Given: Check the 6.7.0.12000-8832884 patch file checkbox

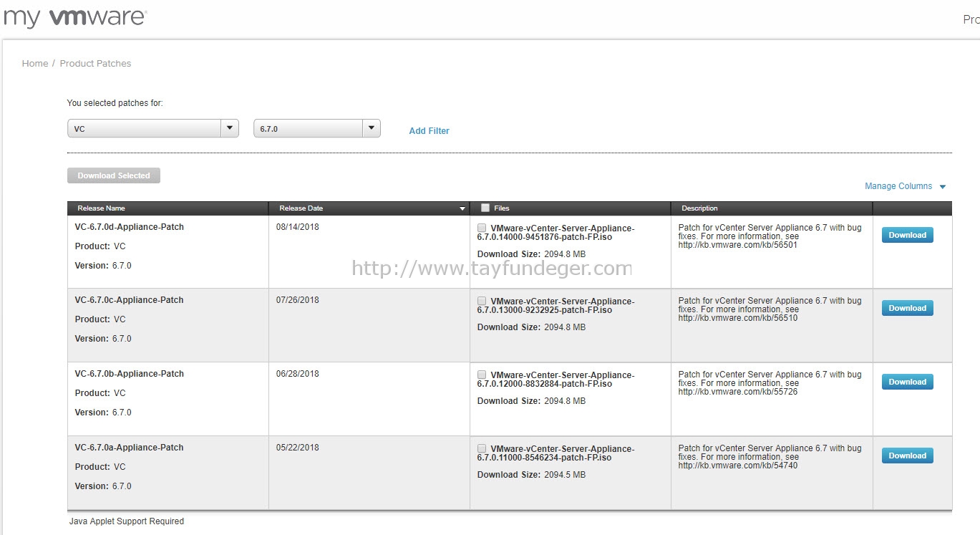Looking at the screenshot, I should tap(482, 375).
